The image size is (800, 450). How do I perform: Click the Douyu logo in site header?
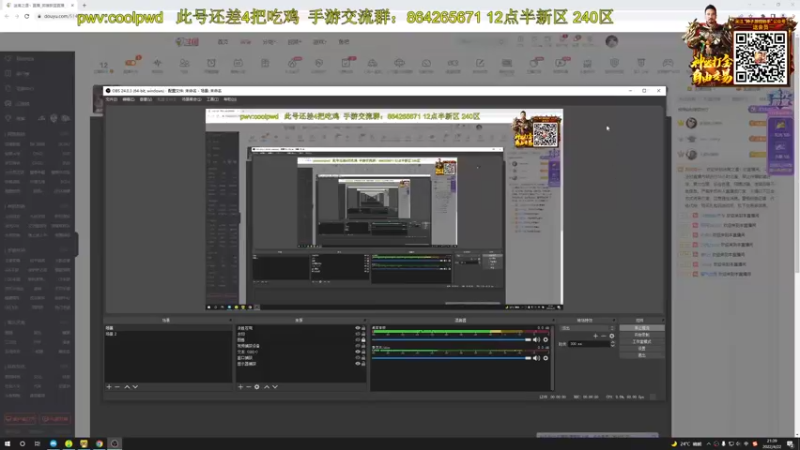click(187, 42)
